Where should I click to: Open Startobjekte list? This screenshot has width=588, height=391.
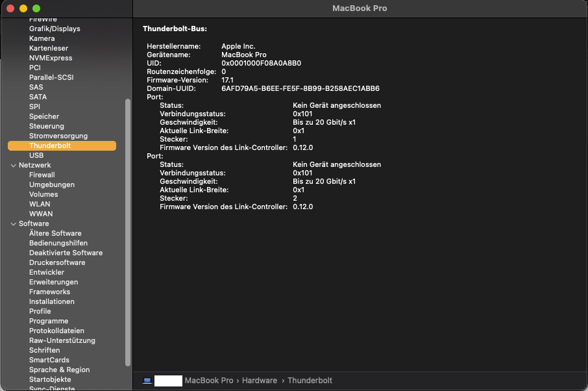tap(50, 380)
